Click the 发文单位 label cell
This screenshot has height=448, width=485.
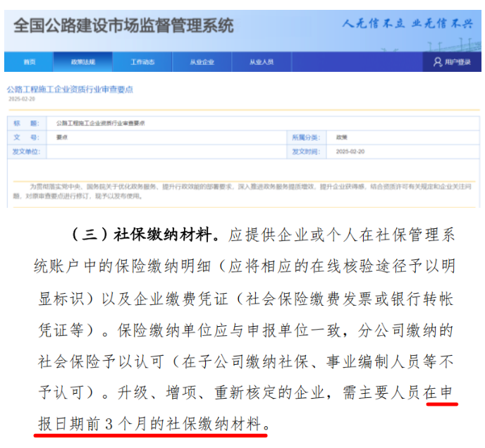27,151
